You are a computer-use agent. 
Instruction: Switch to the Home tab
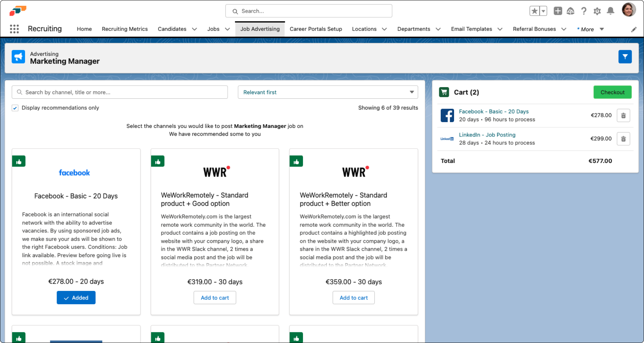tap(84, 29)
